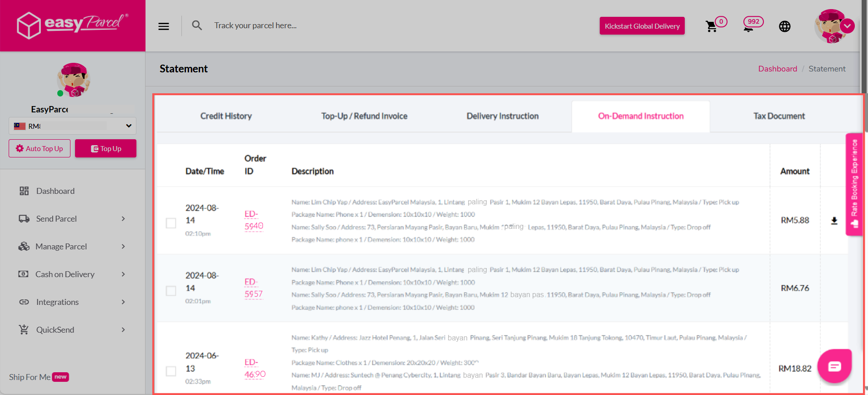Image resolution: width=868 pixels, height=395 pixels.
Task: Switch to Credit History tab
Action: click(226, 116)
